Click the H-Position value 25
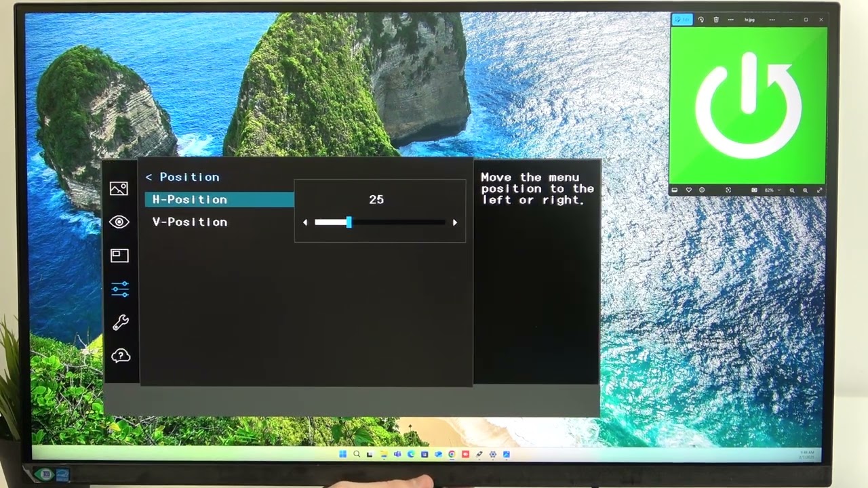This screenshot has height=488, width=868. coord(376,199)
